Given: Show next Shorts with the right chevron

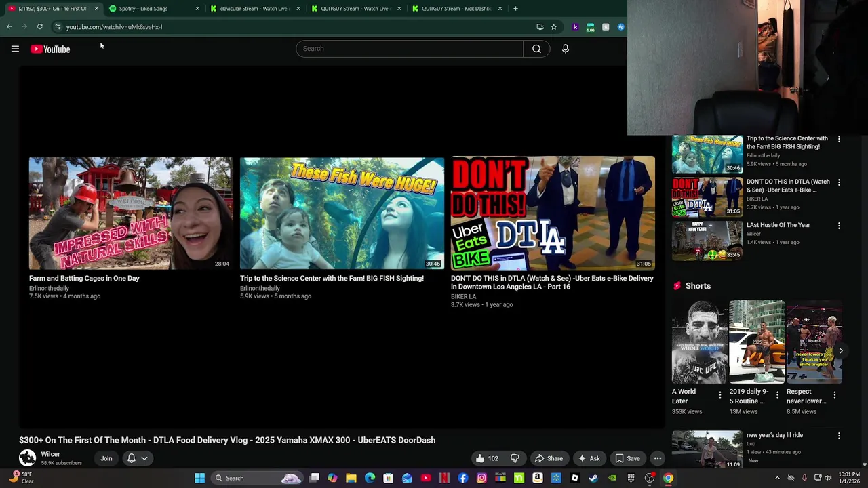Looking at the screenshot, I should 840,351.
